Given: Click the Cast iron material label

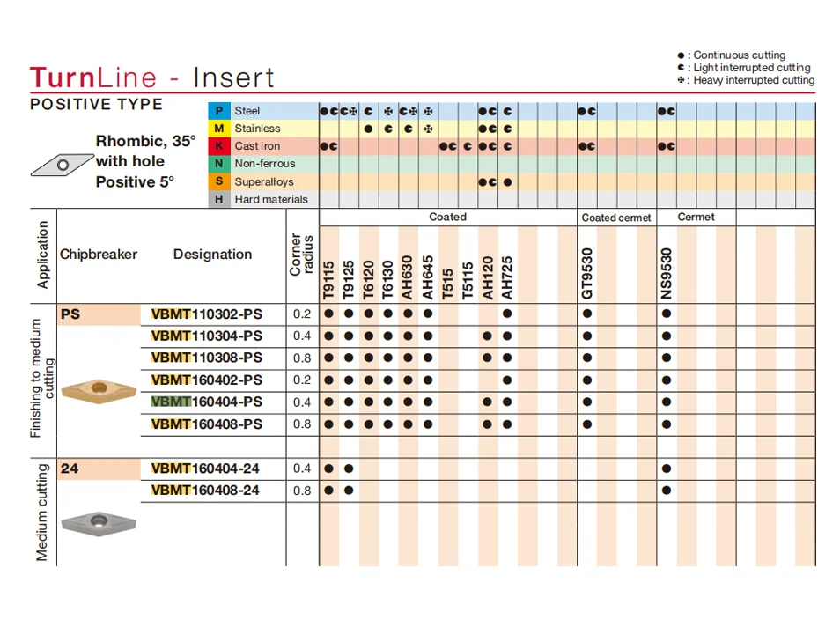Looking at the screenshot, I should (x=257, y=146).
